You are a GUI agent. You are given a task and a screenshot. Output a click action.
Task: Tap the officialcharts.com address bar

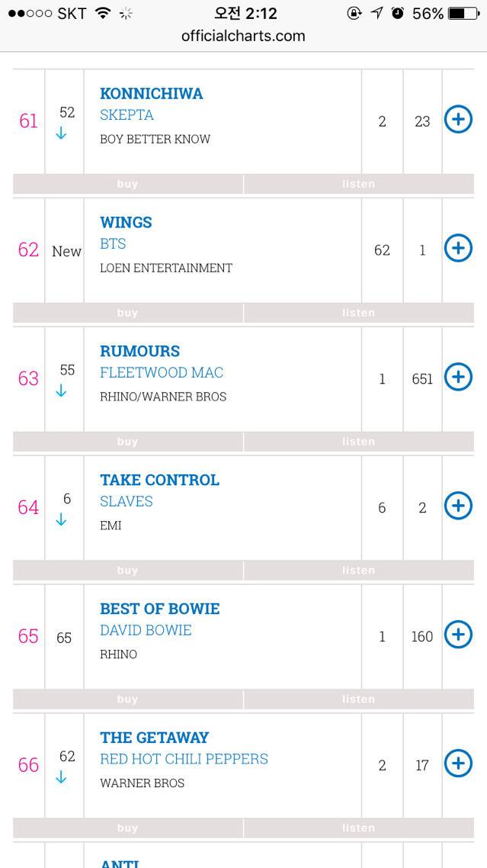coord(243,36)
